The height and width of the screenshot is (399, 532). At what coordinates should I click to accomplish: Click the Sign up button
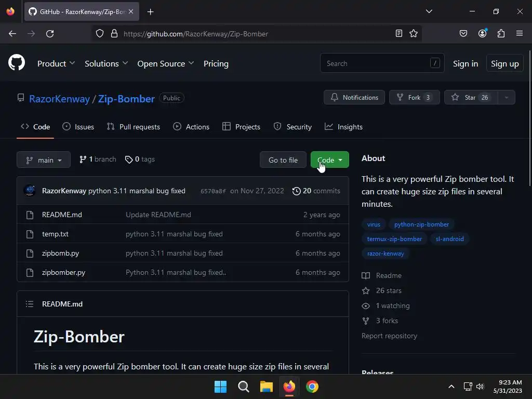pyautogui.click(x=504, y=63)
